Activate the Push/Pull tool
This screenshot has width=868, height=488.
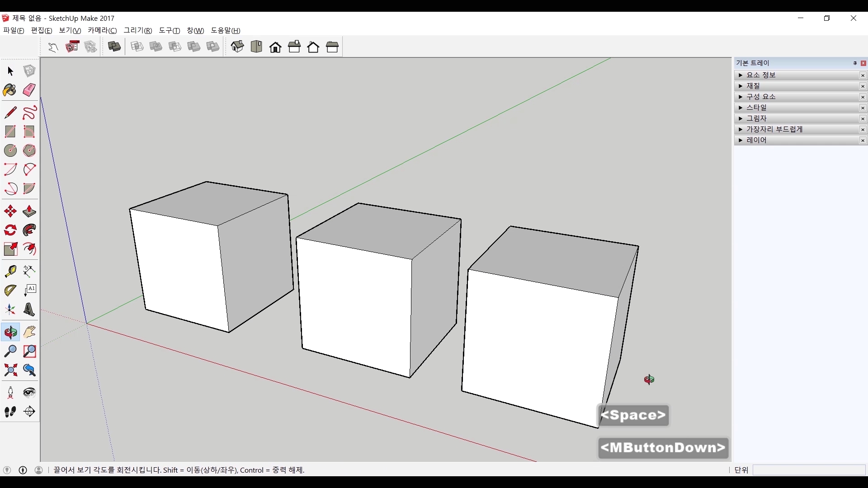(x=29, y=211)
